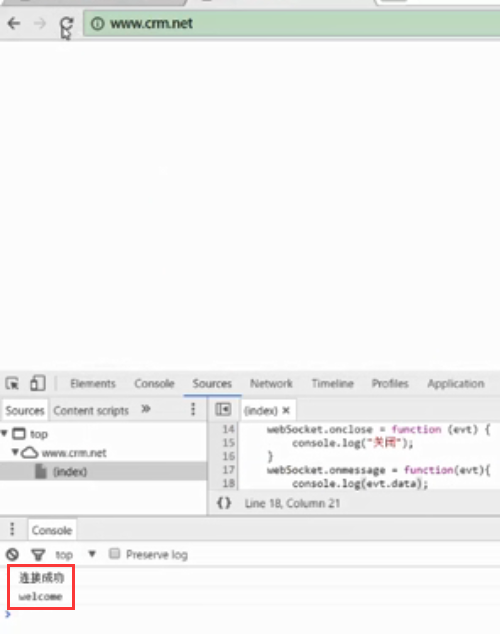This screenshot has width=500, height=634.
Task: View site information icon in address bar
Action: pyautogui.click(x=97, y=23)
